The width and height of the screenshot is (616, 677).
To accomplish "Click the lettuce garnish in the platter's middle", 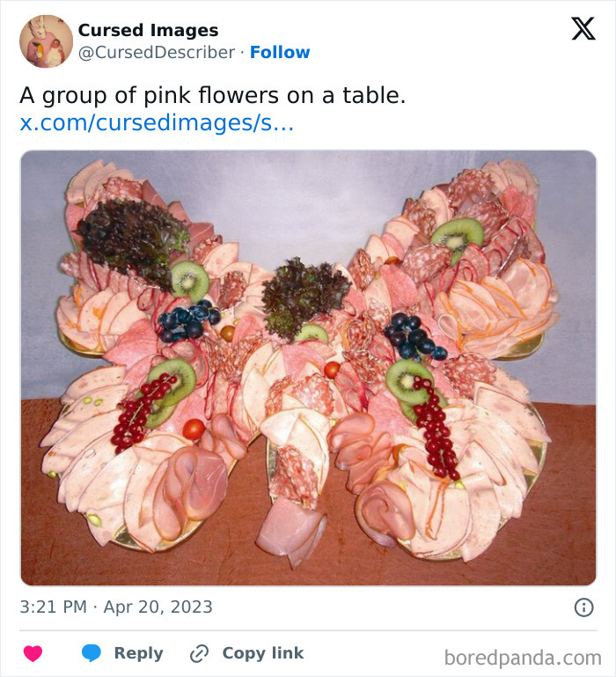I will pos(295,295).
